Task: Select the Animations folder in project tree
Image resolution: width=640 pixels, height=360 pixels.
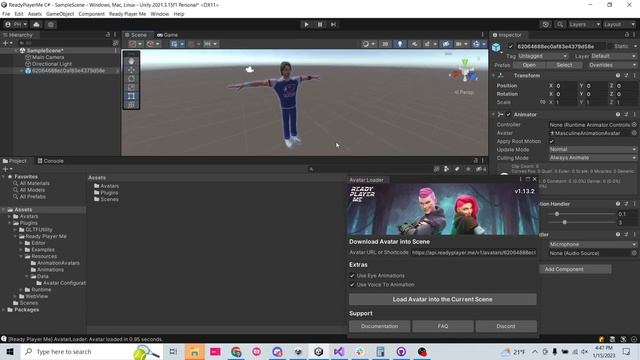Action: (48, 270)
